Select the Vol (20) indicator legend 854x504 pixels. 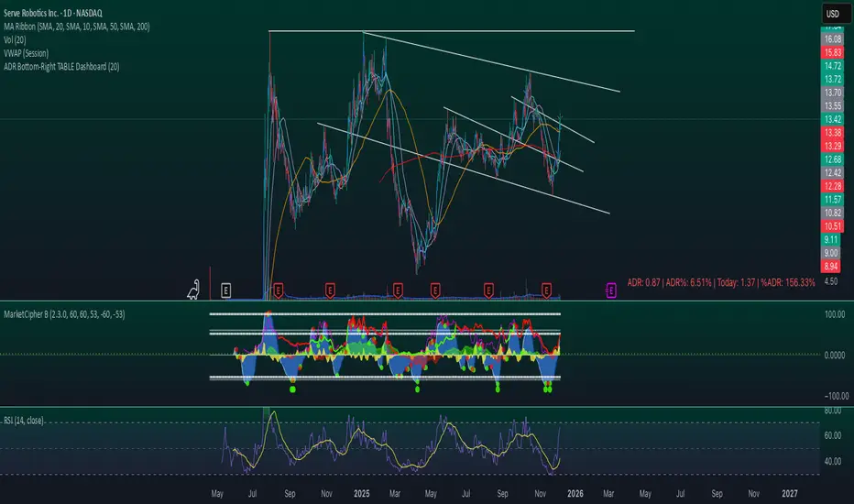(x=15, y=39)
